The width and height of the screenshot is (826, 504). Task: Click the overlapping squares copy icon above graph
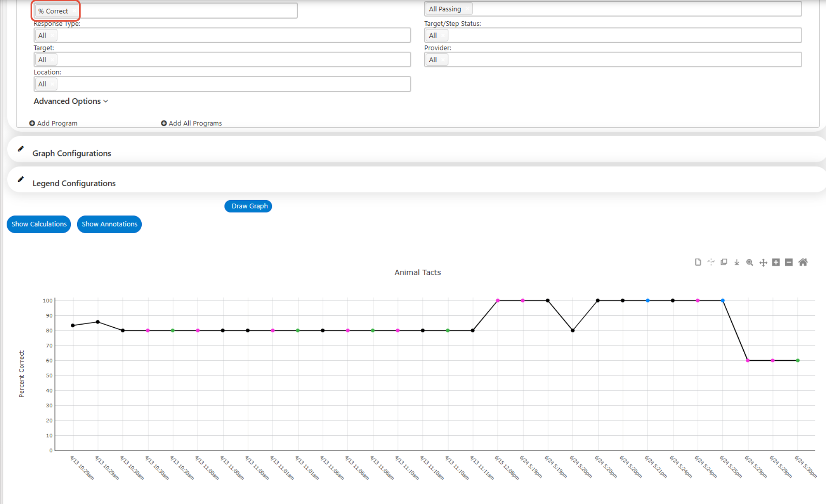(724, 262)
